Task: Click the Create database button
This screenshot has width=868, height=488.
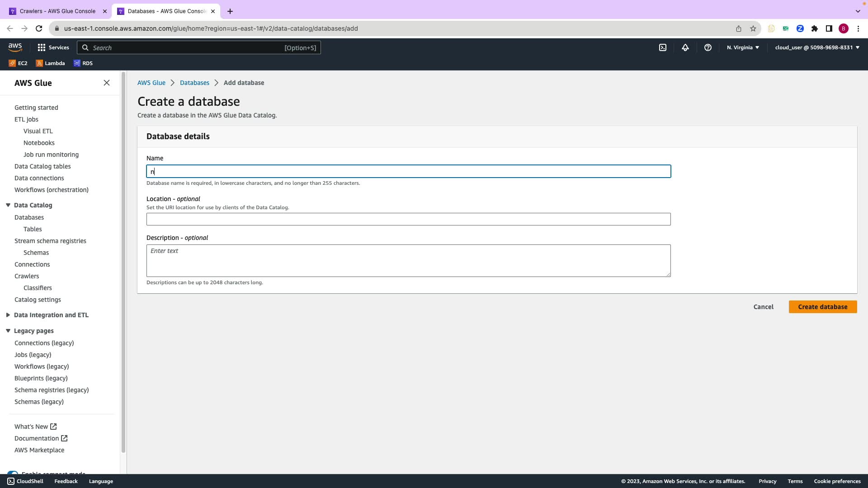Action: tap(822, 307)
